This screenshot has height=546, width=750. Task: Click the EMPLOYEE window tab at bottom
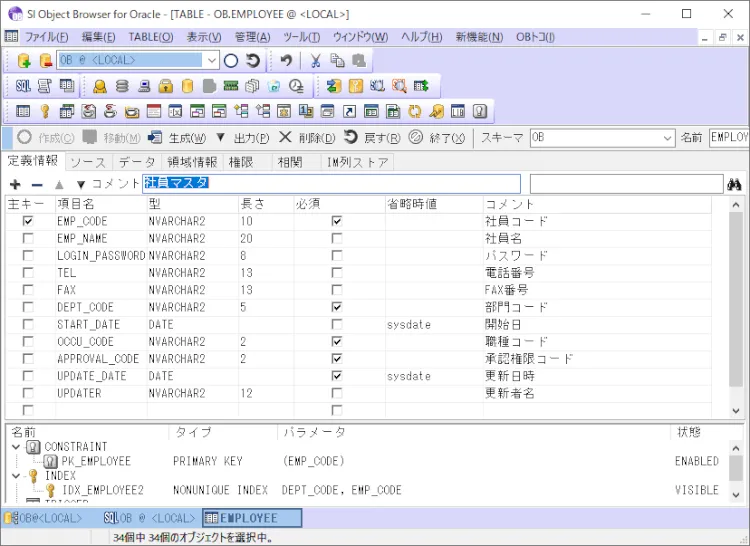(x=252, y=518)
